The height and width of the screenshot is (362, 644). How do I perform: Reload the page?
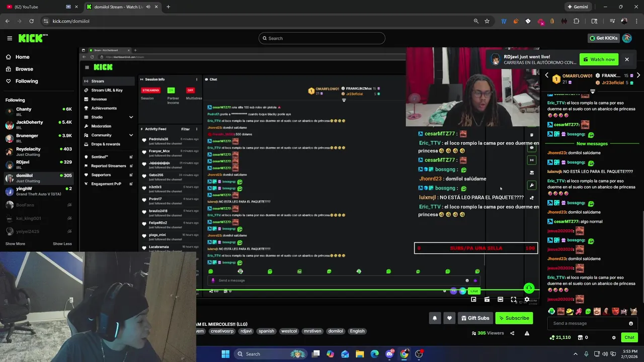(31, 21)
